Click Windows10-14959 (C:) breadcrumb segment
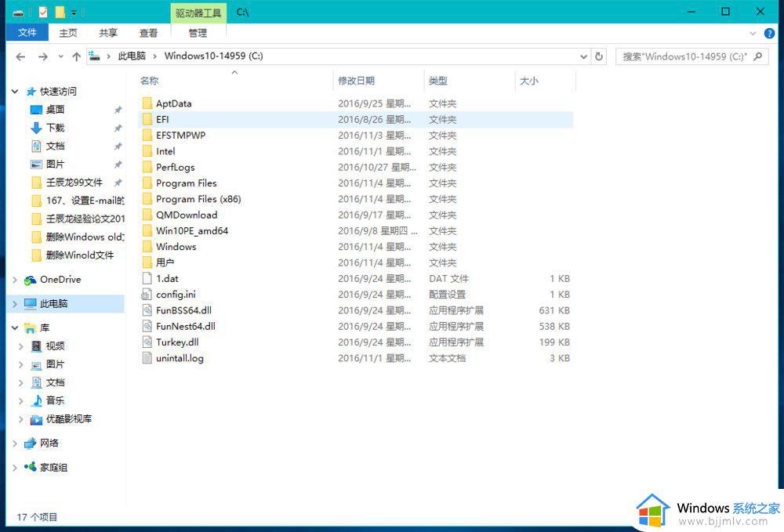The width and height of the screenshot is (784, 532). point(213,56)
